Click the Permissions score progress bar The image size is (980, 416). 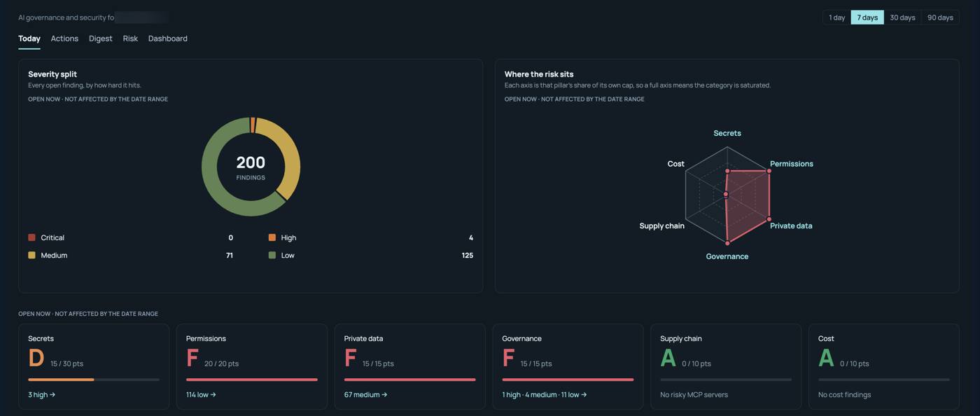pos(252,380)
